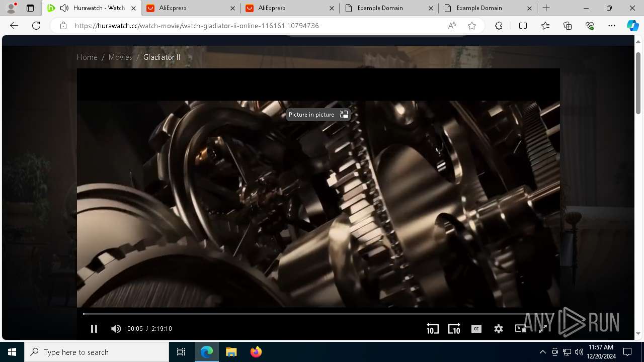Switch to the first AliExpress tab
The width and height of the screenshot is (644, 362).
tap(190, 8)
